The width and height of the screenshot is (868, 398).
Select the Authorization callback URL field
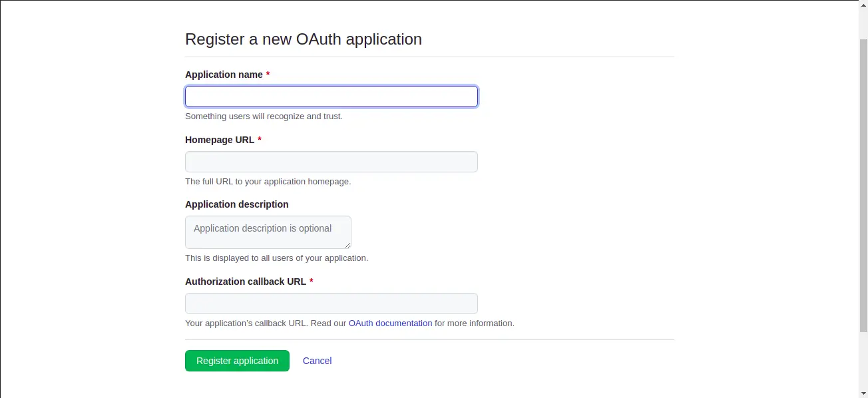(x=331, y=303)
